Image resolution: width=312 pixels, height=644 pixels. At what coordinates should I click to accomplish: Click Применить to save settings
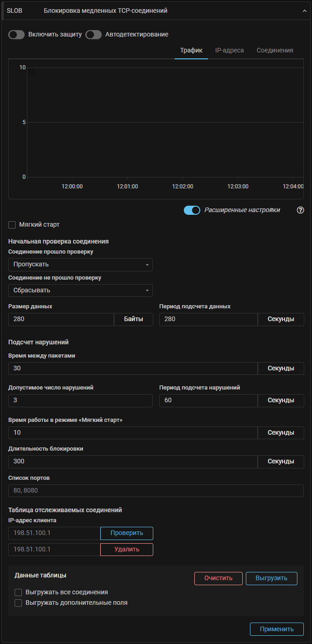(x=276, y=629)
